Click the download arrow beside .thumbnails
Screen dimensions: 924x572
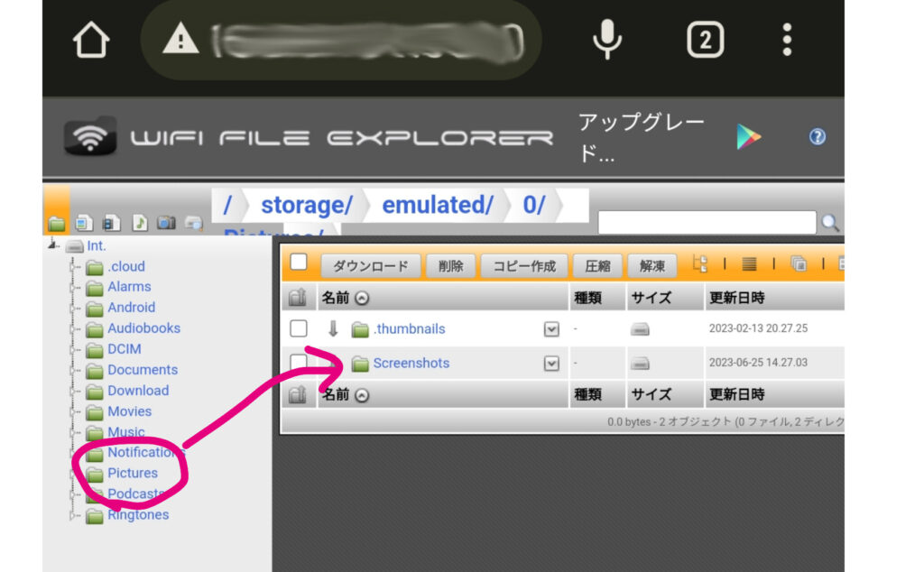click(333, 328)
